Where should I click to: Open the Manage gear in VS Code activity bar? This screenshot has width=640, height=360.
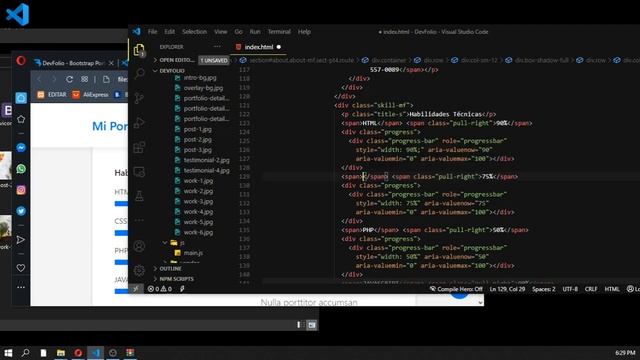(139, 270)
